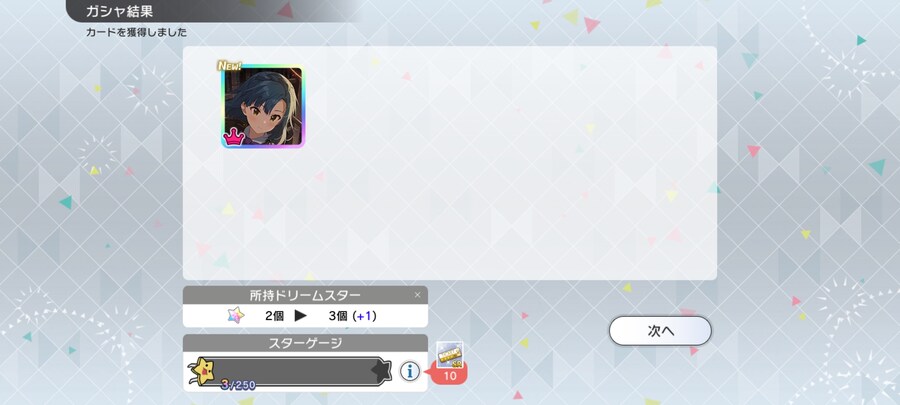
Task: Open the gold ticket reward icon
Action: 451,355
